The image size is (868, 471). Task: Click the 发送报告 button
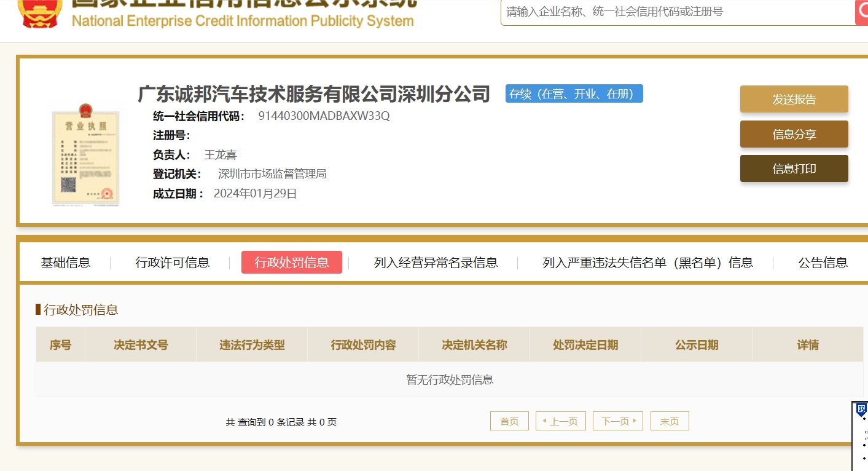[794, 99]
